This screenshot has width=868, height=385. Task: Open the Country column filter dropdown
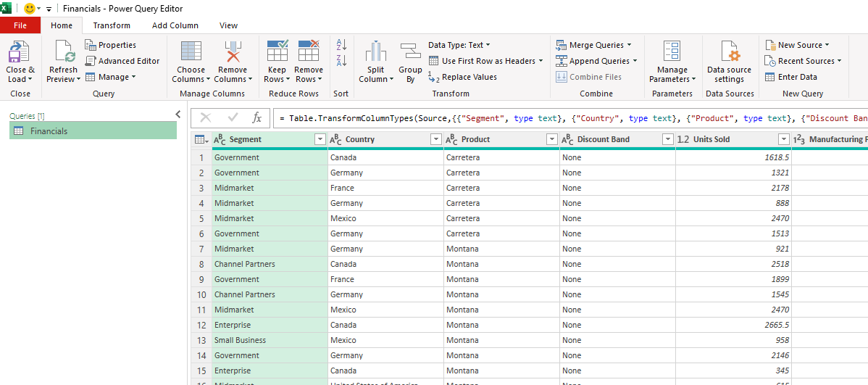pyautogui.click(x=435, y=140)
